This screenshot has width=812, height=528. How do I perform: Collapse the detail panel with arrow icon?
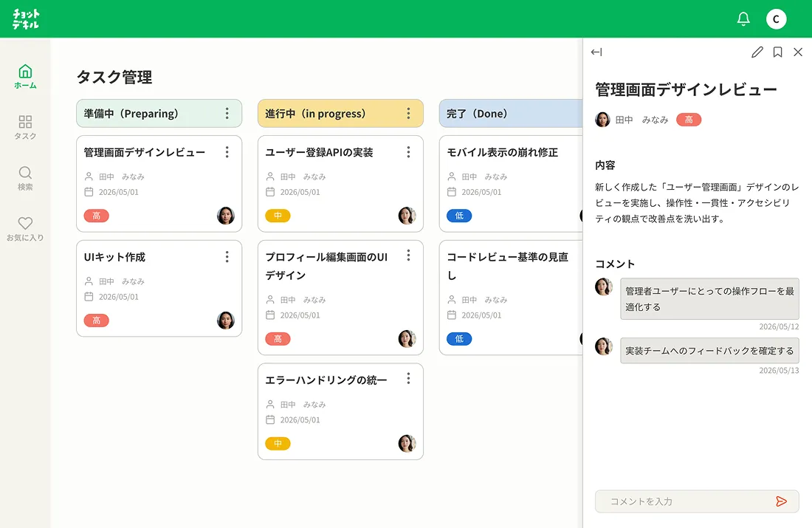point(596,52)
